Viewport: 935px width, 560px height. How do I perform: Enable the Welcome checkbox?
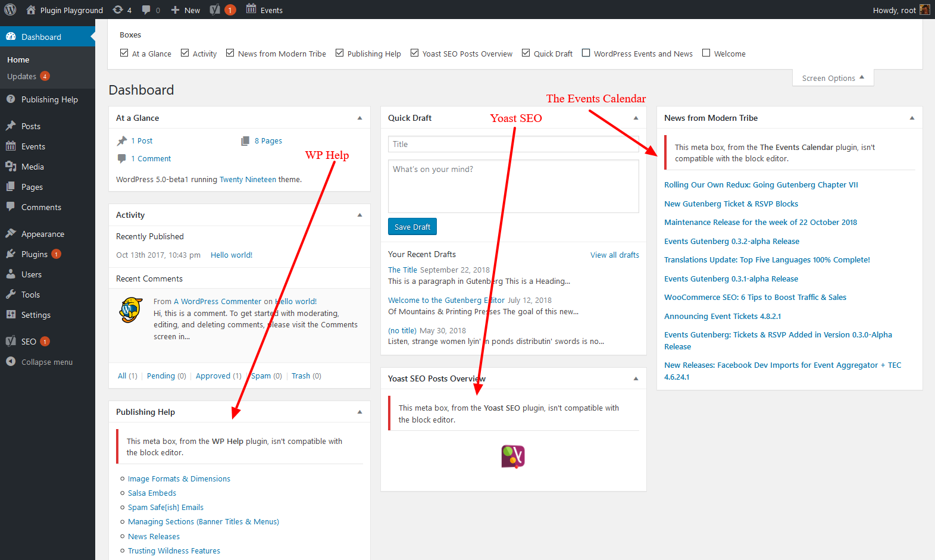click(706, 53)
